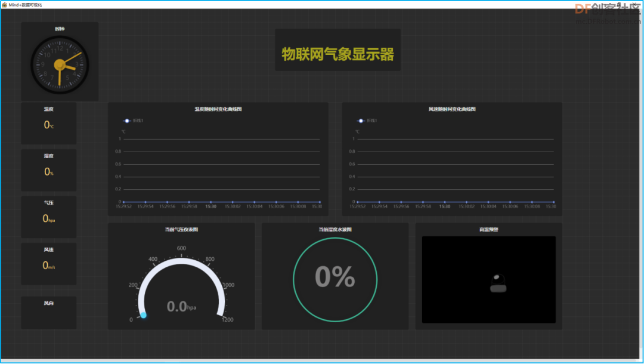Select the 风速 value card showing 0m/s
644x364 pixels.
tap(49, 264)
